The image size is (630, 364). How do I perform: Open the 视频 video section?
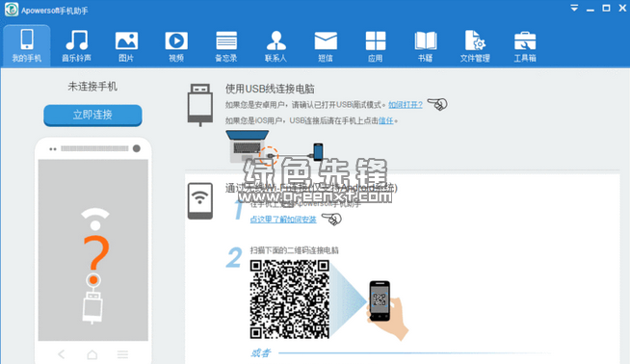[x=176, y=46]
